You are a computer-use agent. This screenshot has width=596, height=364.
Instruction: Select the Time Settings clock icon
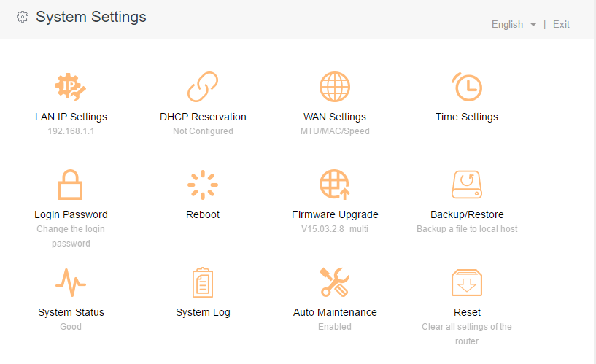(x=467, y=87)
